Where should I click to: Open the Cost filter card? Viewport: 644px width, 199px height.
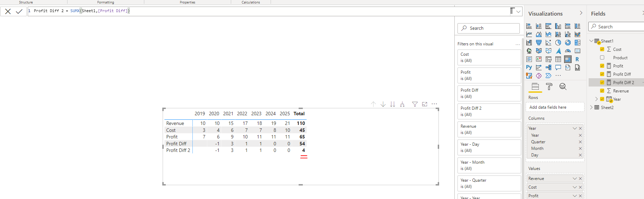[489, 57]
